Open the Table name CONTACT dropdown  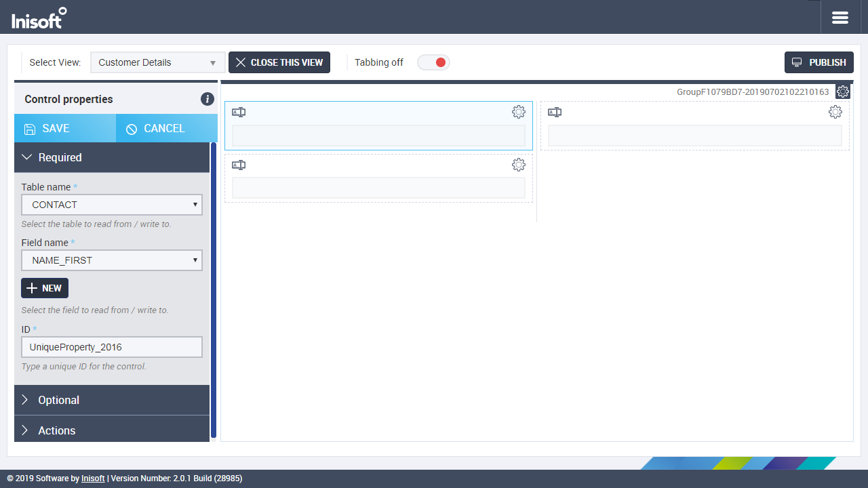click(112, 205)
